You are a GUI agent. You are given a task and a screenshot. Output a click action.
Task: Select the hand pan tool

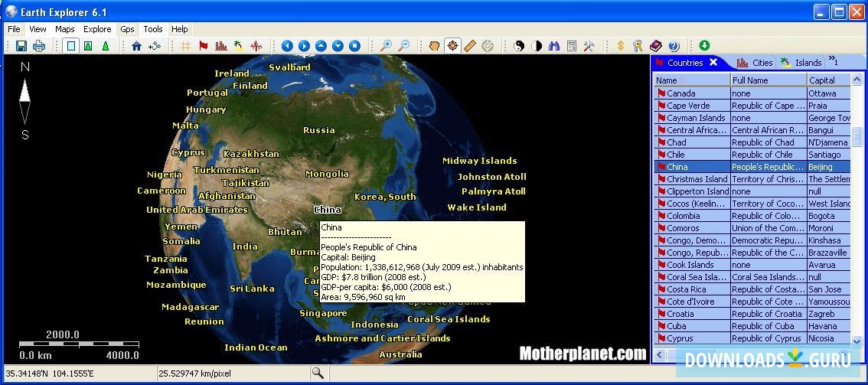(x=435, y=46)
